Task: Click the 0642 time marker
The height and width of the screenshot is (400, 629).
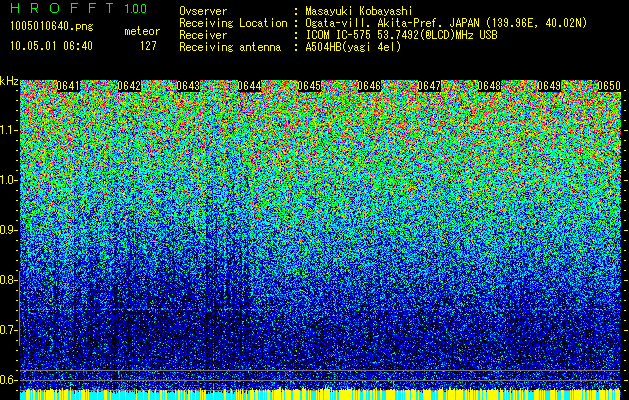Action: pyautogui.click(x=129, y=86)
